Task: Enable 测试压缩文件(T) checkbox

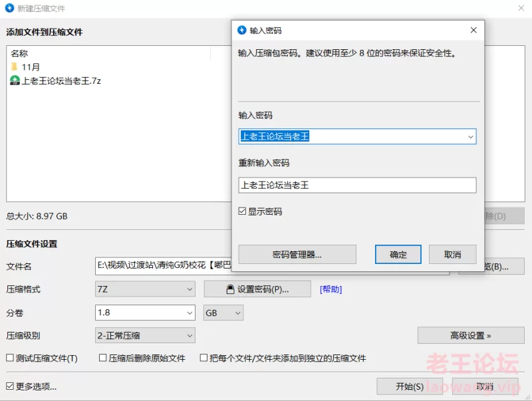Action: 10,358
